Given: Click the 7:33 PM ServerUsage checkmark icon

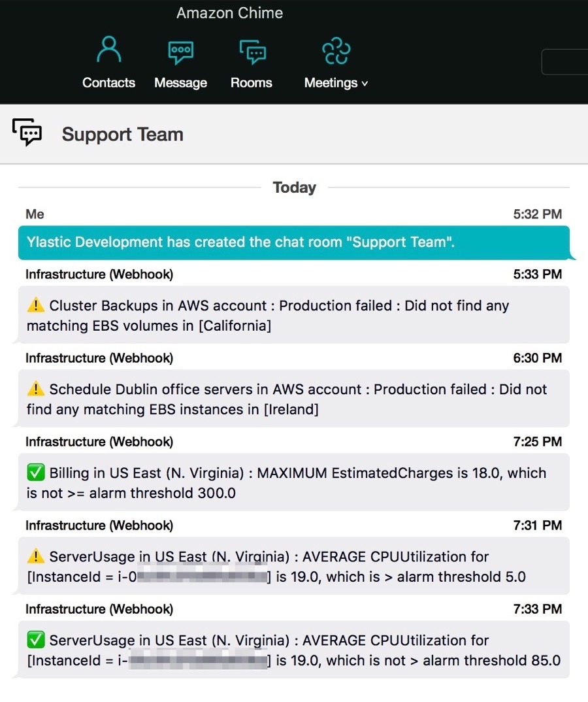Looking at the screenshot, I should [36, 640].
